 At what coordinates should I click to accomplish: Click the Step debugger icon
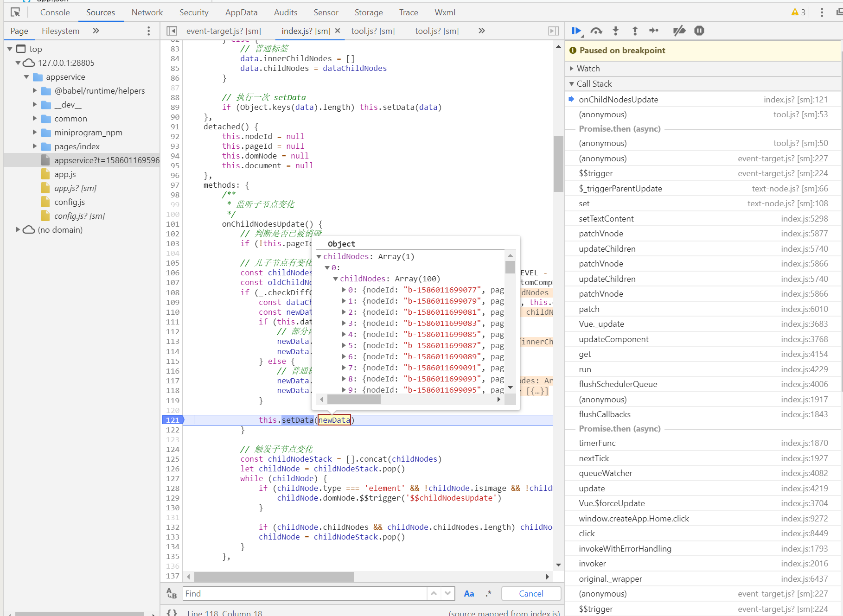654,31
